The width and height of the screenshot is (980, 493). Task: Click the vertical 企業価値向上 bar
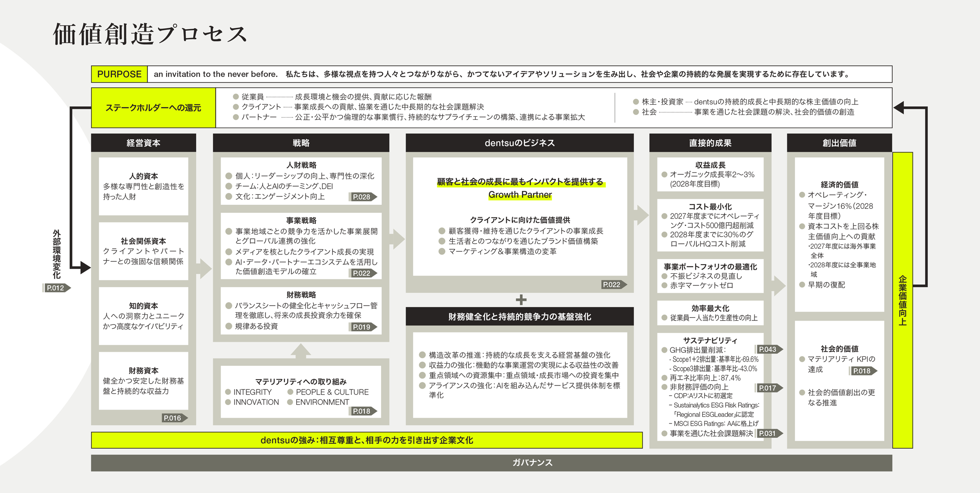coord(902,300)
